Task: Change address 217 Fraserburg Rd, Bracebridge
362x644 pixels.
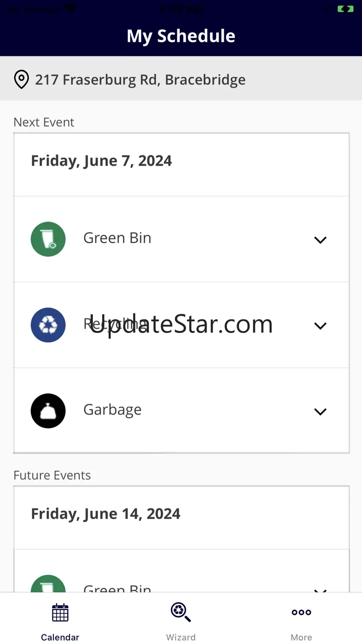Action: tap(140, 79)
